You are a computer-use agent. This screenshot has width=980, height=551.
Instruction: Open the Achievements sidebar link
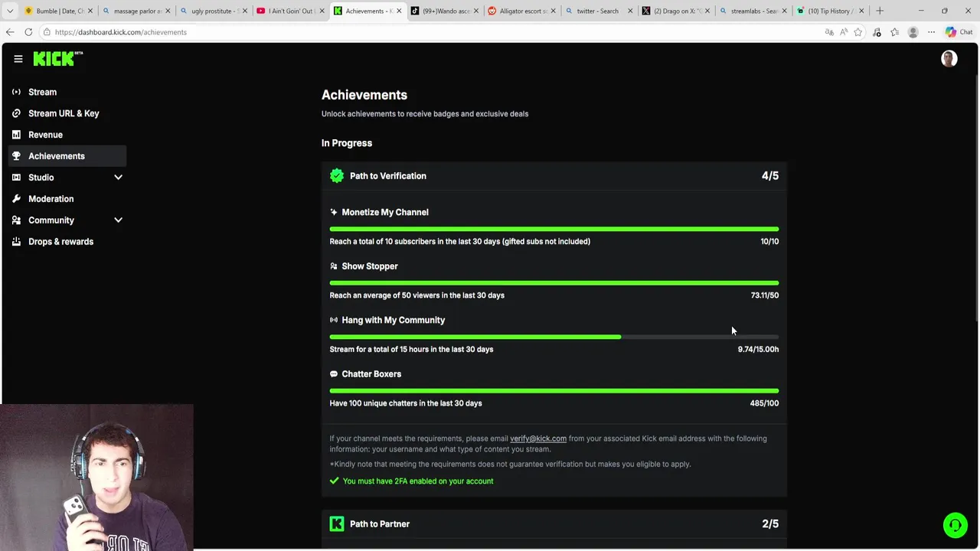coord(57,156)
